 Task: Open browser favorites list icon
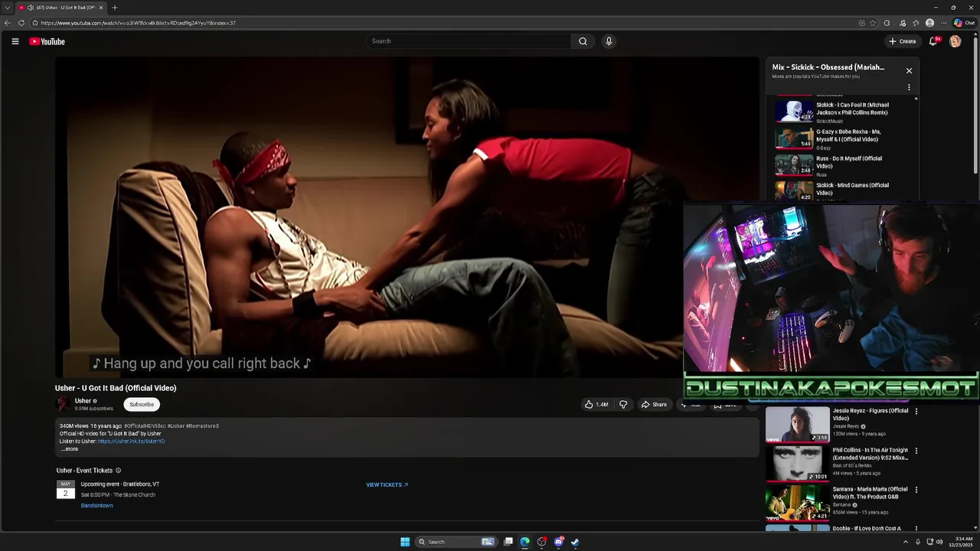pos(916,23)
